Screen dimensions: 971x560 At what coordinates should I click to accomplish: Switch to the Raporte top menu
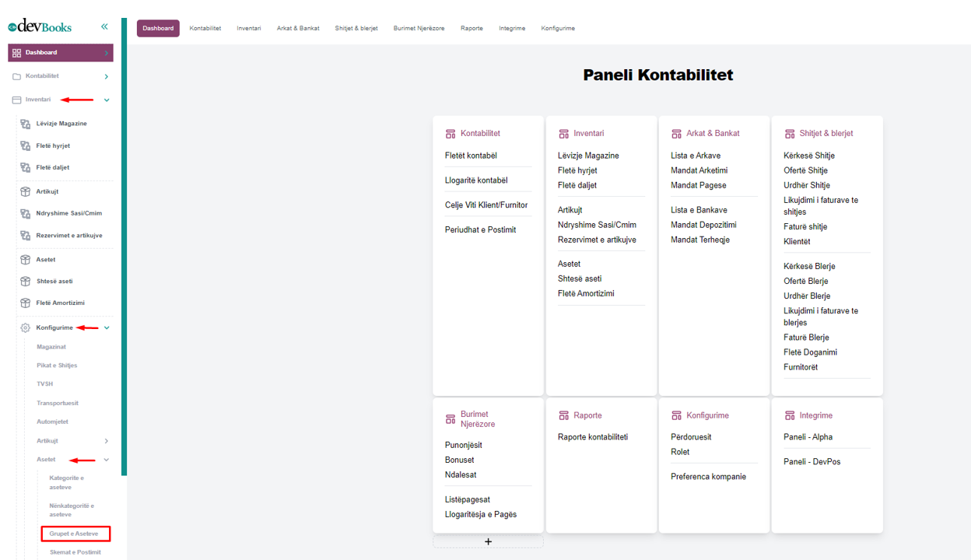click(471, 28)
